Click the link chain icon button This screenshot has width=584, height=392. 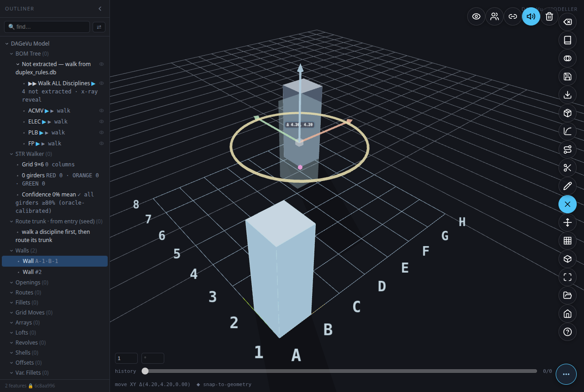513,16
